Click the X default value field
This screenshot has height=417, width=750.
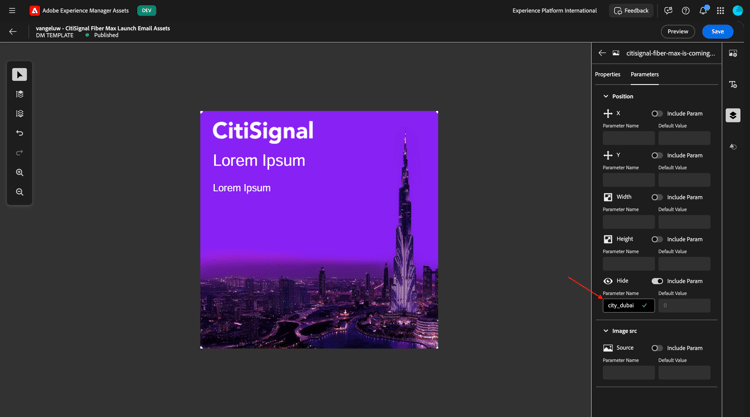(x=684, y=138)
